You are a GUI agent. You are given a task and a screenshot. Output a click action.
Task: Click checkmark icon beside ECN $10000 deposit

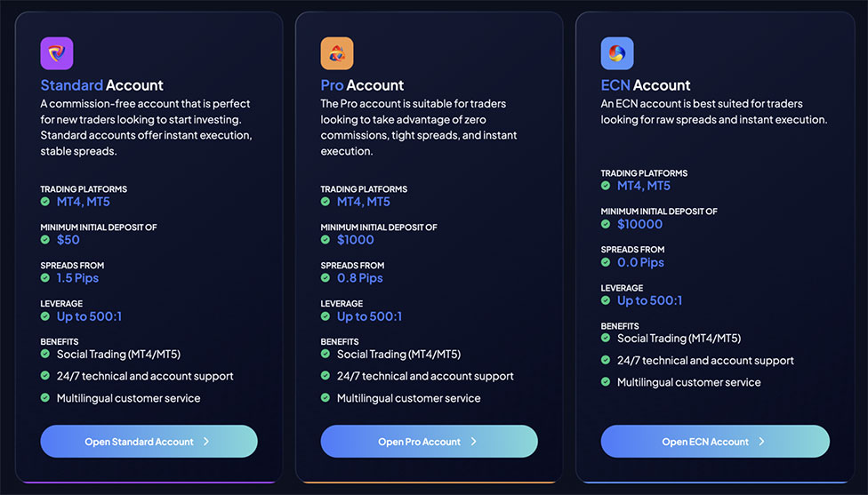tap(606, 224)
